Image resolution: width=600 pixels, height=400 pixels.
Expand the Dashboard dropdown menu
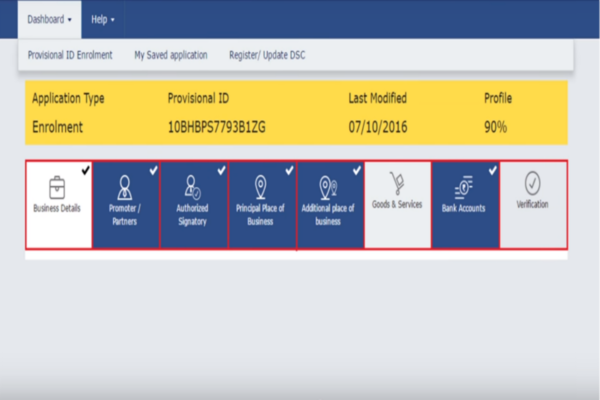click(x=49, y=19)
